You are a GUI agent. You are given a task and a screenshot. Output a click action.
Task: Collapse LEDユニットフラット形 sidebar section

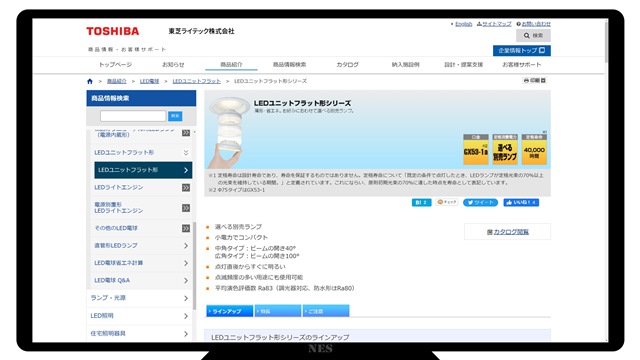pyautogui.click(x=186, y=152)
